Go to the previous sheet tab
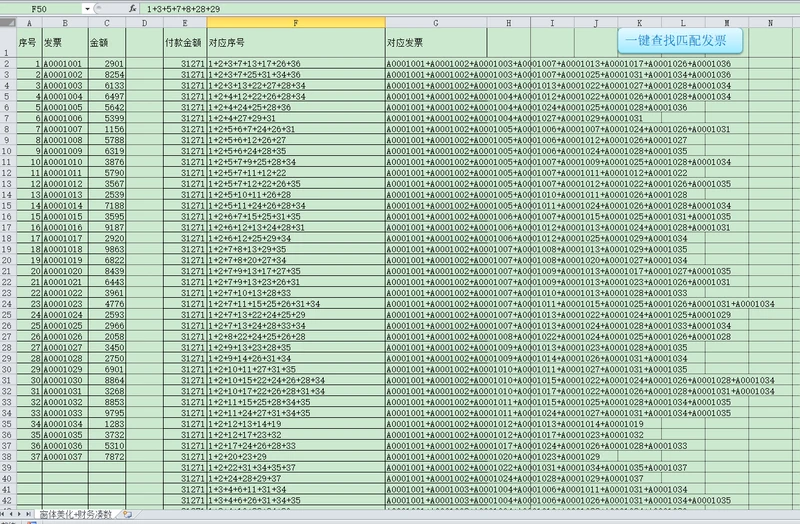 [x=11, y=514]
